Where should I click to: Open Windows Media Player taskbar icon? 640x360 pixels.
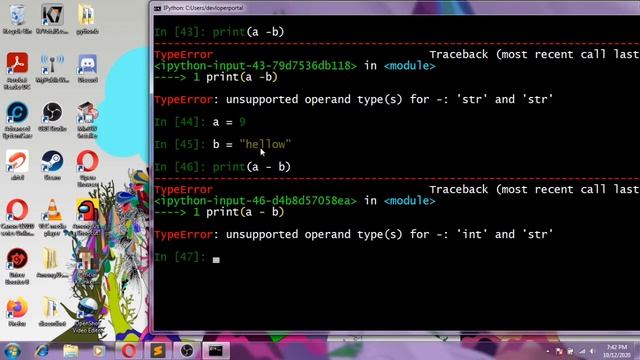(98, 351)
